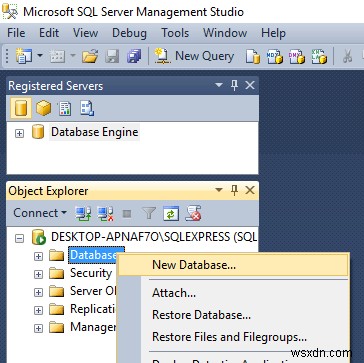This screenshot has width=364, height=363.
Task: Select the Replication folder icon
Action: pos(56,310)
